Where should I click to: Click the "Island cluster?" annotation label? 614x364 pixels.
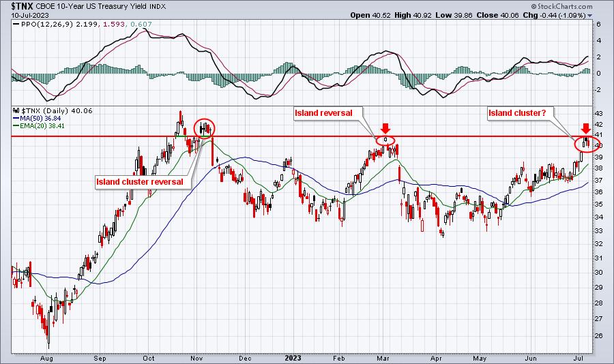(x=517, y=113)
